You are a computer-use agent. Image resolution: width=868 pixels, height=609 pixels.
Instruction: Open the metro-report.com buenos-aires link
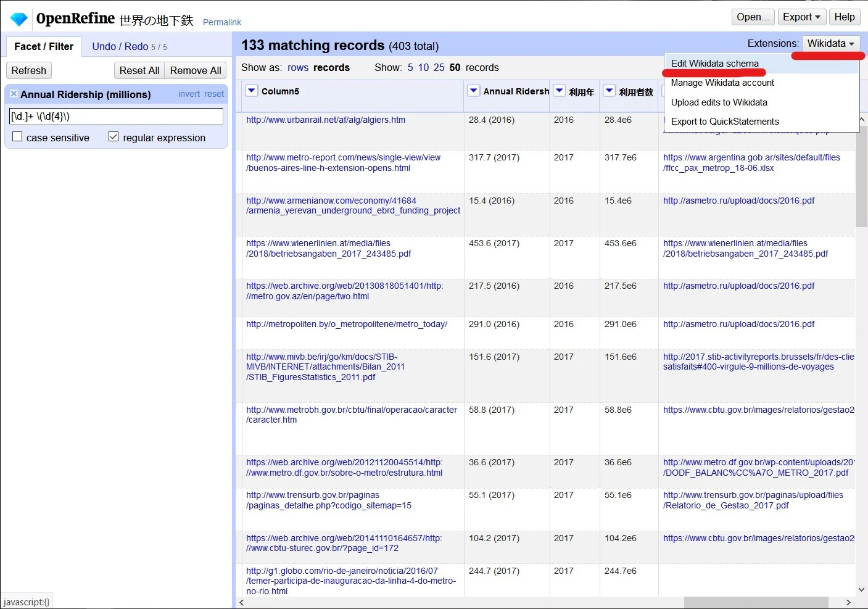(343, 163)
